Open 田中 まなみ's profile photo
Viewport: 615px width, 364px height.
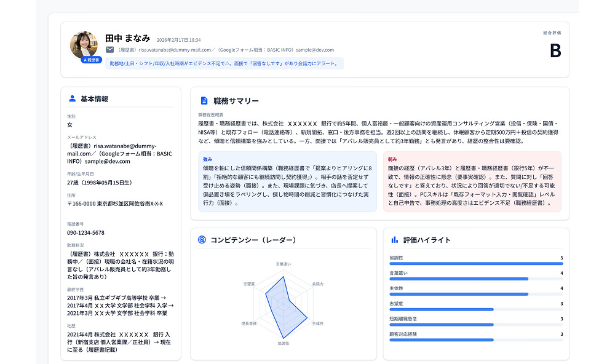[84, 44]
